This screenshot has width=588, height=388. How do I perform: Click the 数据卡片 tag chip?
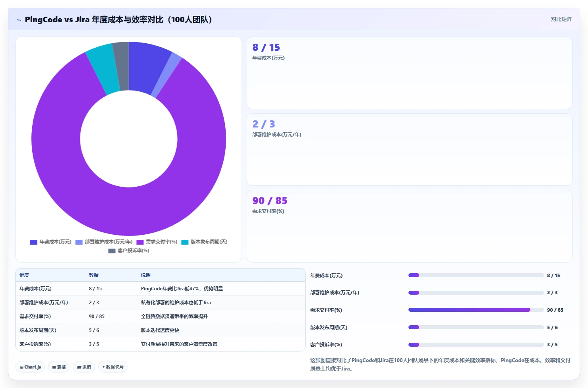pos(113,367)
